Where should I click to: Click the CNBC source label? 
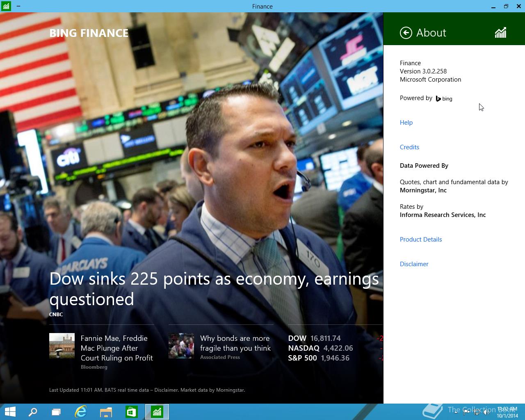coord(56,315)
